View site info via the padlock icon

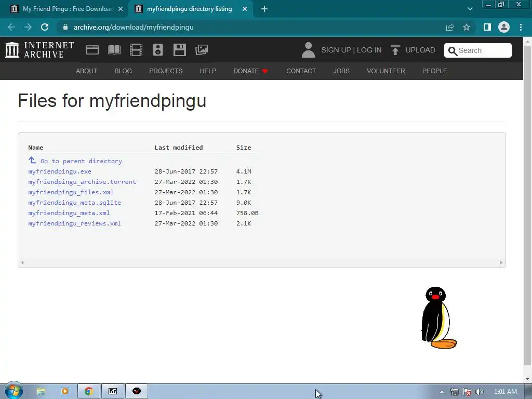click(x=65, y=27)
